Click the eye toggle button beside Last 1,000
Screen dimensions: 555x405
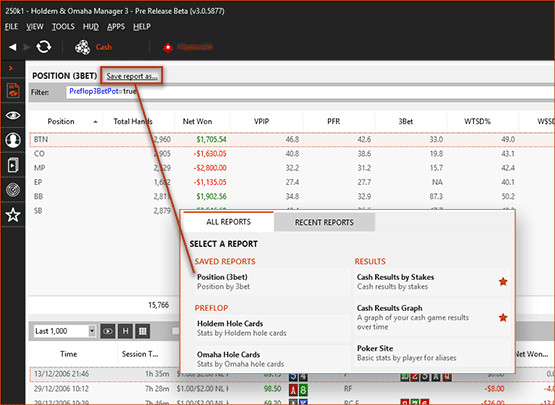pos(108,331)
